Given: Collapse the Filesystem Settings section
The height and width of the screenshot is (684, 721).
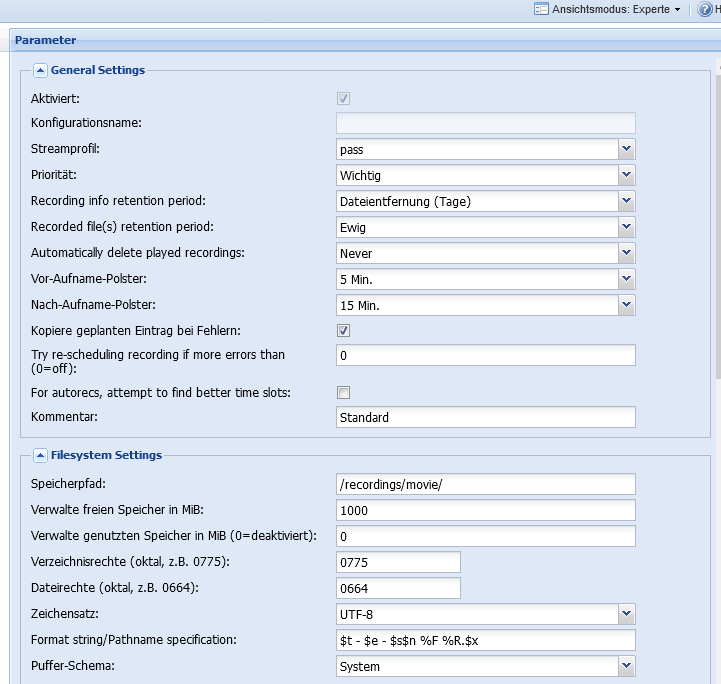Looking at the screenshot, I should click(40, 456).
